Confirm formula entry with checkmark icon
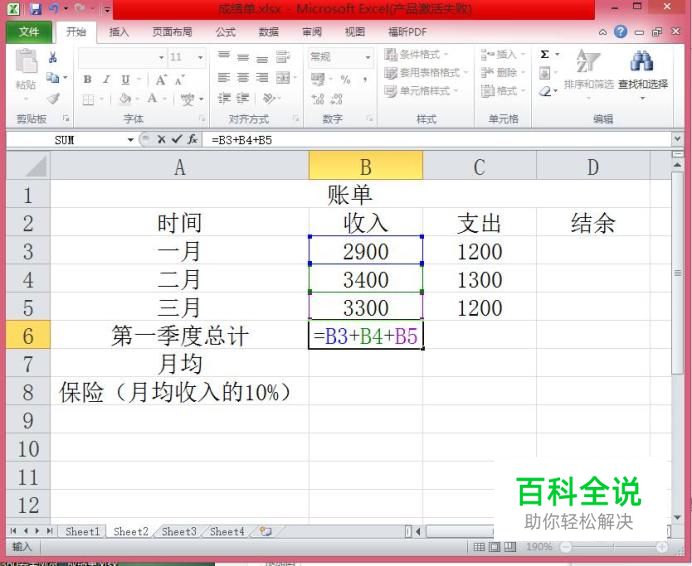 point(177,140)
